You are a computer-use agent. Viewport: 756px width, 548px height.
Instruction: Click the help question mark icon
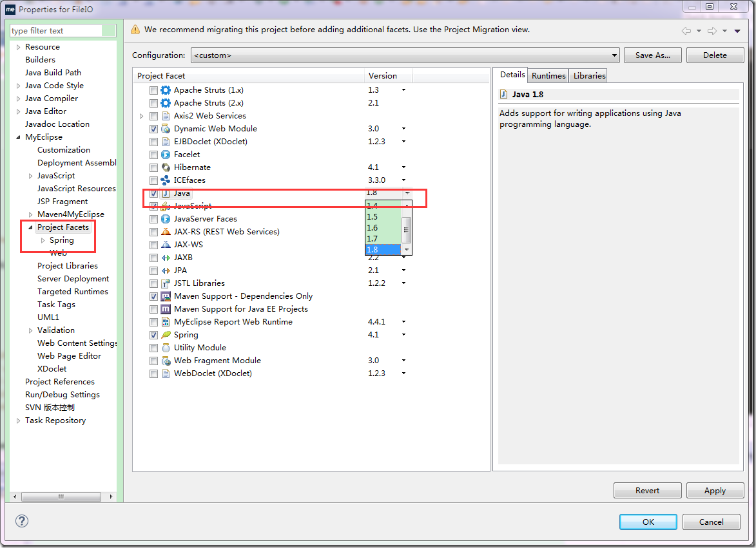[x=22, y=521]
